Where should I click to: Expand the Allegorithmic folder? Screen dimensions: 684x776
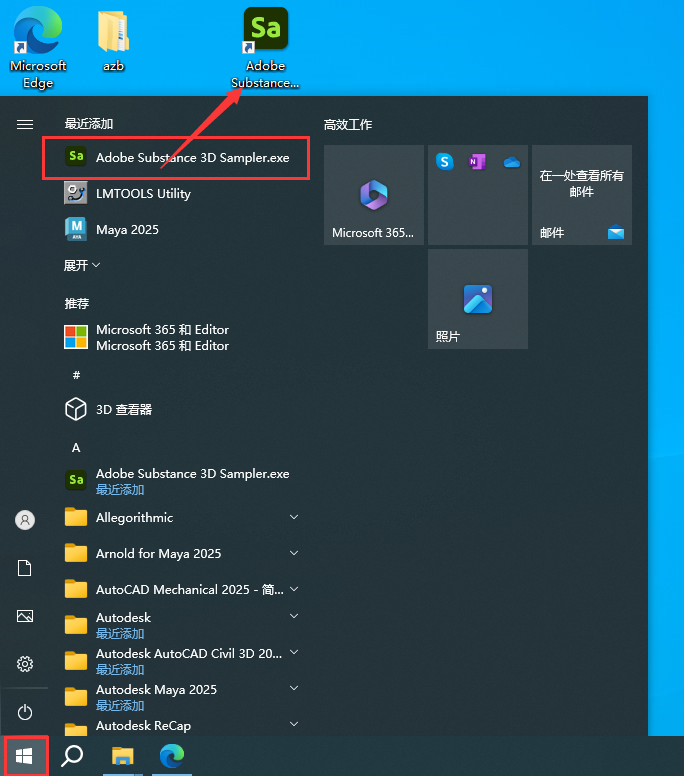tap(294, 518)
